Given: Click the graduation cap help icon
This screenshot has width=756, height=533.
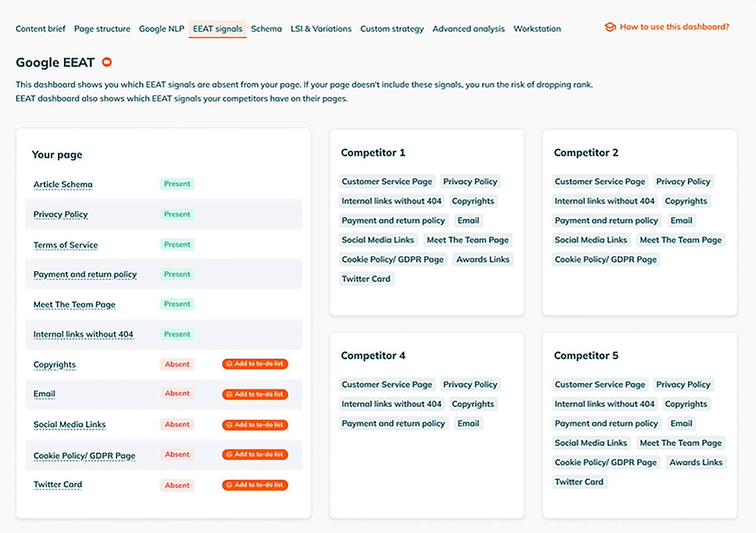Looking at the screenshot, I should point(610,27).
